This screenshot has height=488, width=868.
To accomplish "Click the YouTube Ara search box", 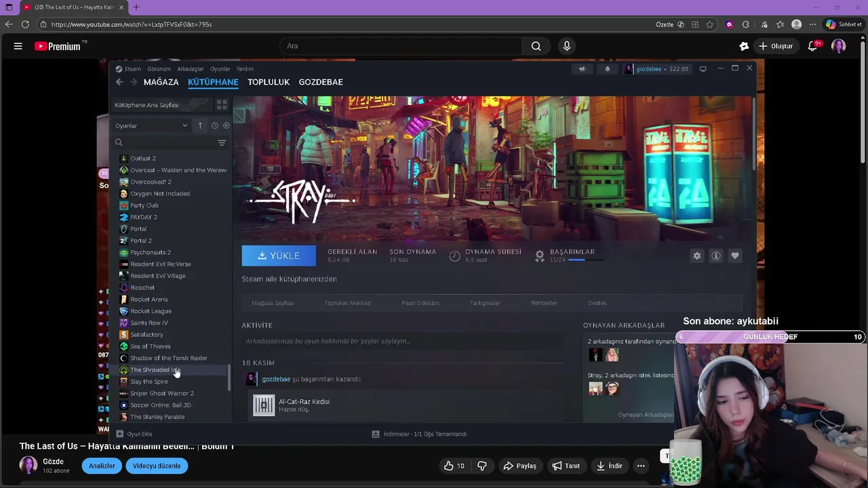I will (x=400, y=46).
